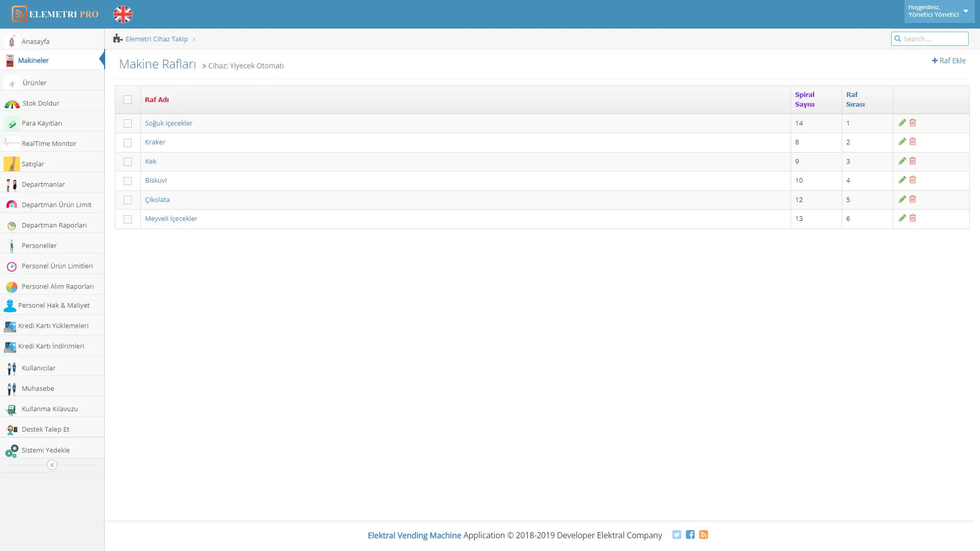Screen dimensions: 980x551
Task: Click the Personel Hak & Maliyet user icon
Action: [x=10, y=306]
